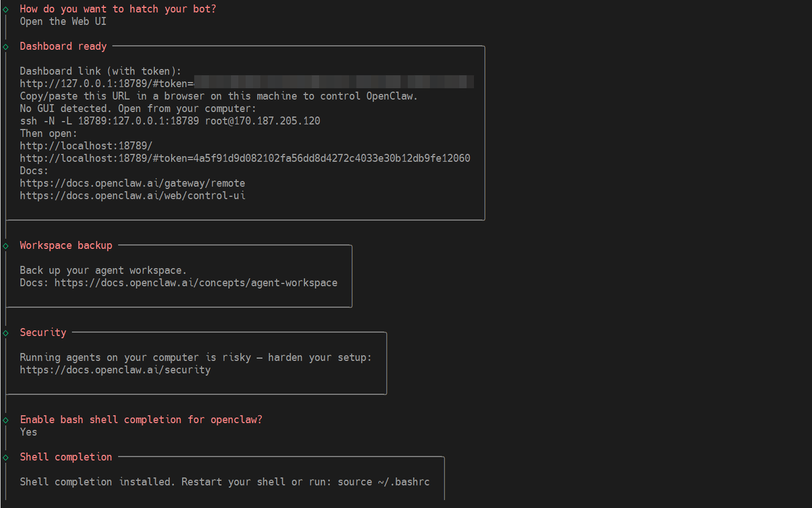
Task: Open the gateway/remote docs link
Action: [x=132, y=183]
